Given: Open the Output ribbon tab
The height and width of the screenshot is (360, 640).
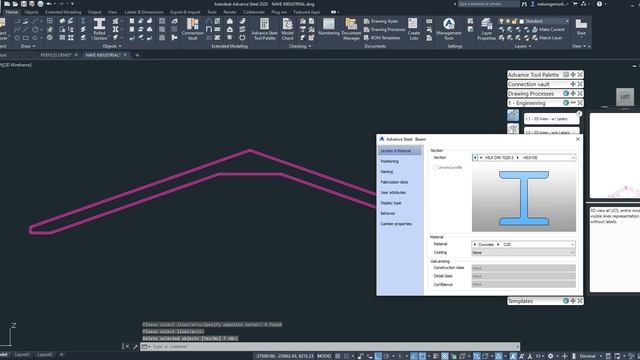Looking at the screenshot, I should [95, 12].
